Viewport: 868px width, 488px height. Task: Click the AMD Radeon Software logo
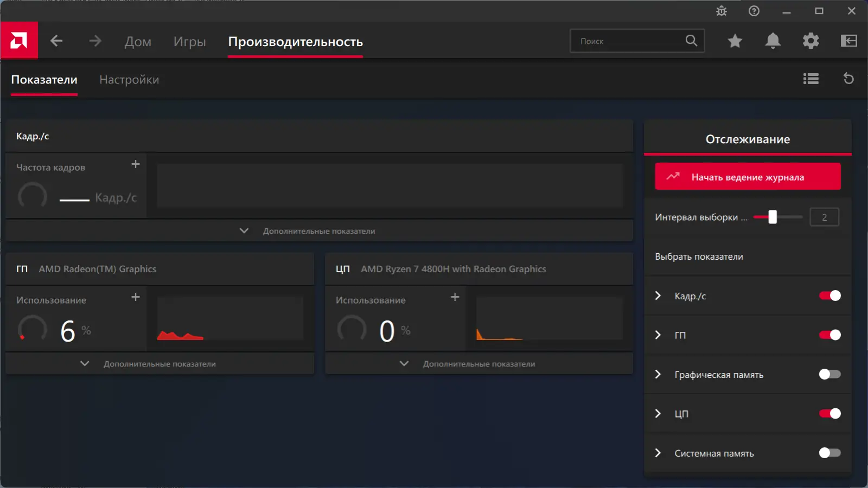(19, 40)
